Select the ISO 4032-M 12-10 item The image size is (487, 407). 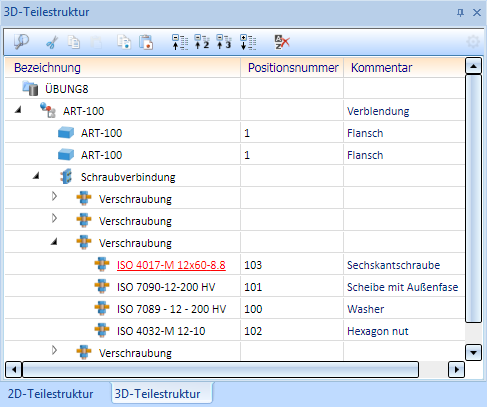(x=161, y=331)
